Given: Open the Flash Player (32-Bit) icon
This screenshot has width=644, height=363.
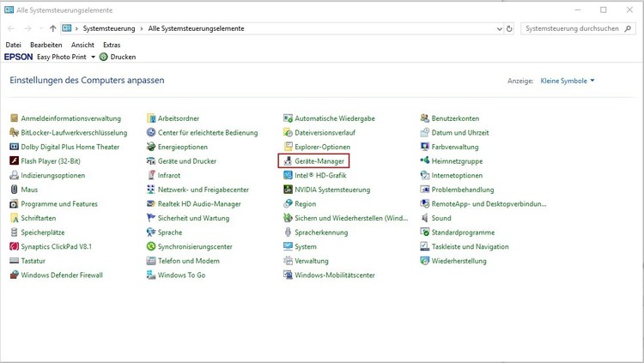Looking at the screenshot, I should (x=14, y=161).
